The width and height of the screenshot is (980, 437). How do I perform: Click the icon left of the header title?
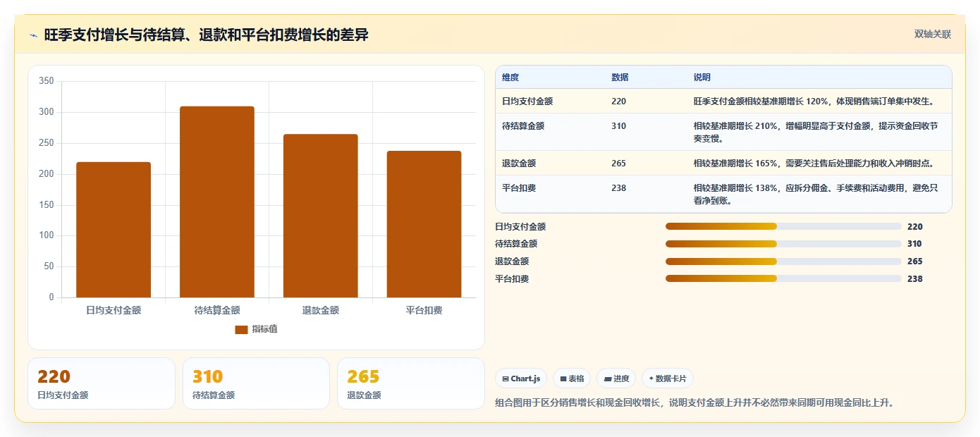tap(33, 36)
